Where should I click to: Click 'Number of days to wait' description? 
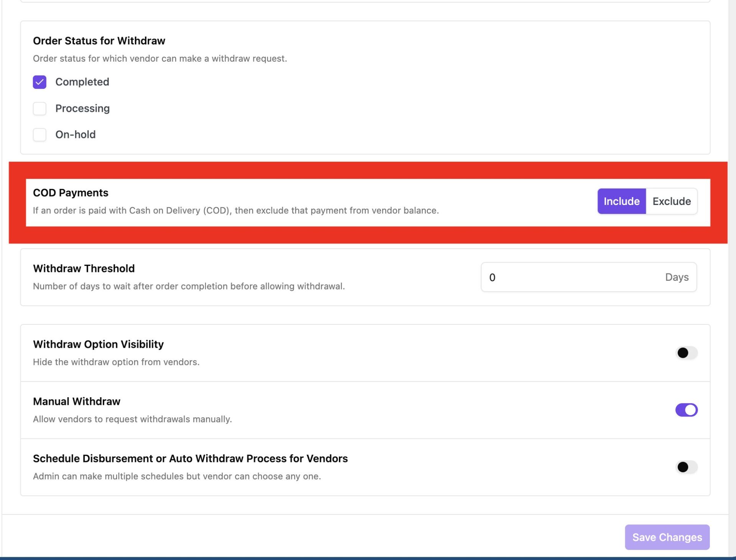(x=189, y=286)
